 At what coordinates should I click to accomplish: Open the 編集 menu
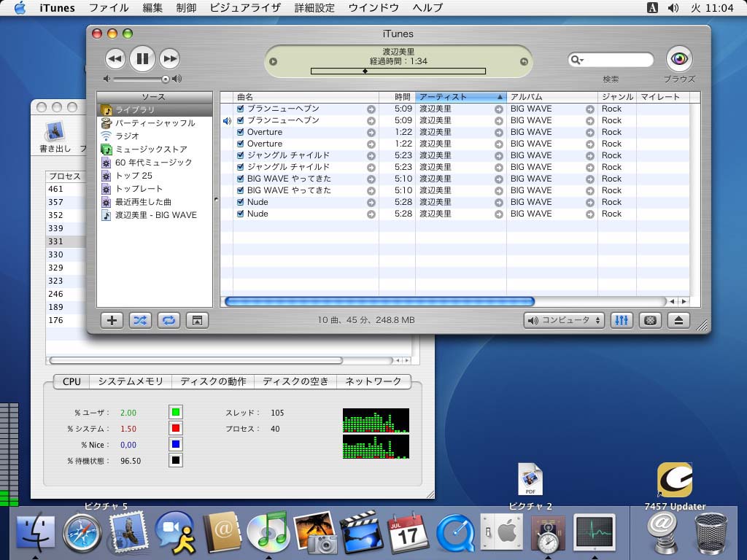coord(152,7)
